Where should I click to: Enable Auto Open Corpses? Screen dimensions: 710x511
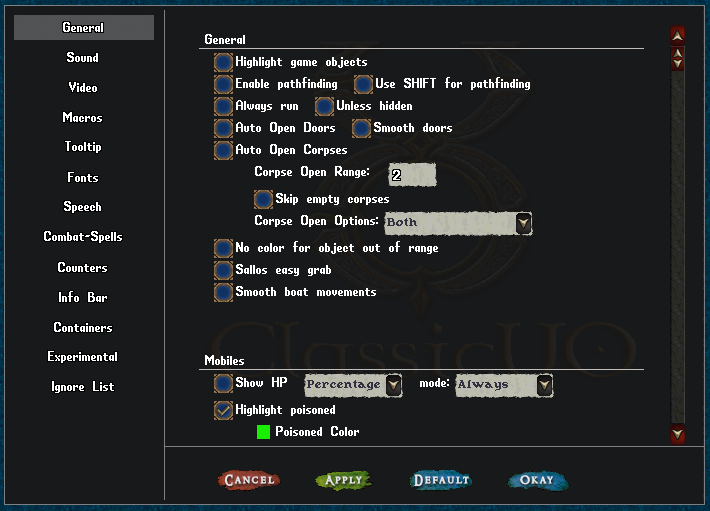point(223,150)
